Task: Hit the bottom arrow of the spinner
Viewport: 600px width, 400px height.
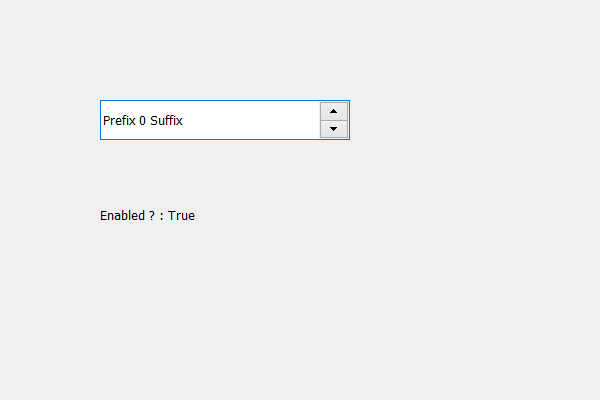Action: (x=333, y=129)
